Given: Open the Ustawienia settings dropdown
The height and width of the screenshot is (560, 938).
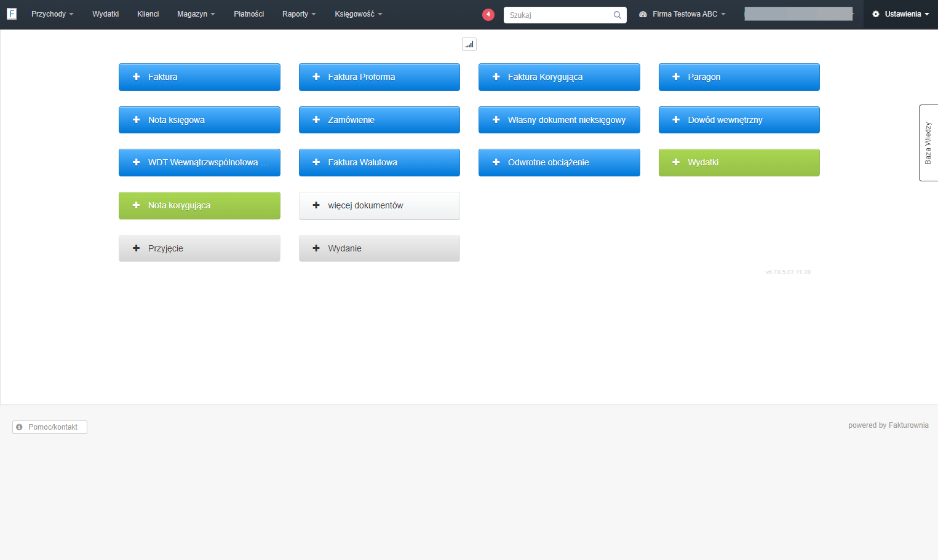Looking at the screenshot, I should point(900,14).
